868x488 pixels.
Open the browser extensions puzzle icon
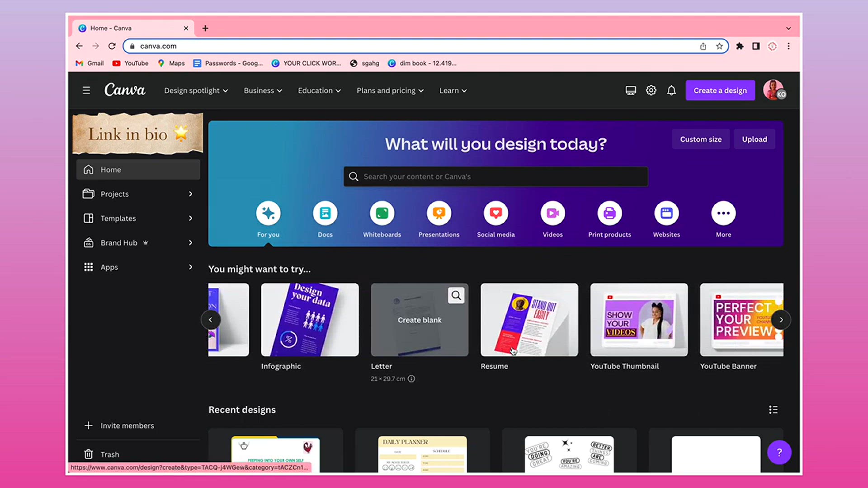tap(740, 46)
